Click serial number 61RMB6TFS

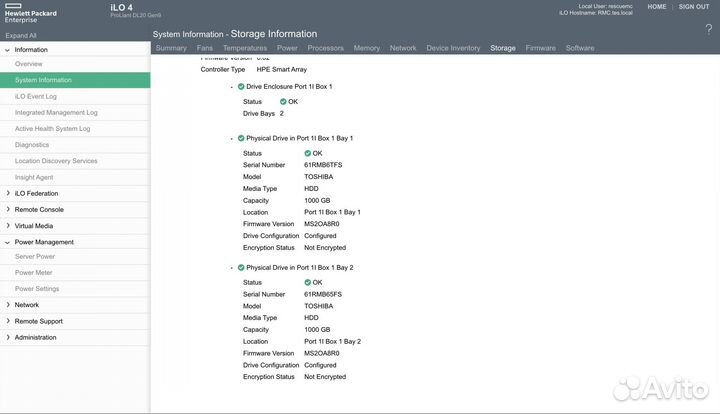click(x=323, y=165)
